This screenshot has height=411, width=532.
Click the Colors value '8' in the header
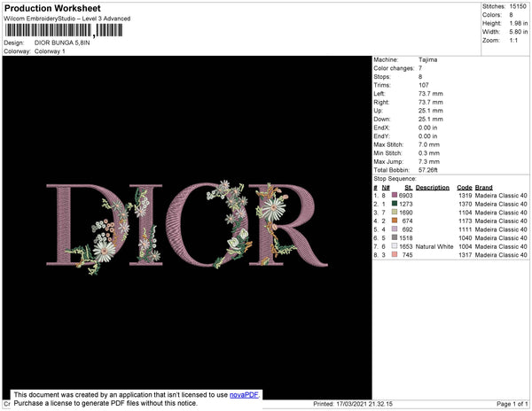pos(511,15)
